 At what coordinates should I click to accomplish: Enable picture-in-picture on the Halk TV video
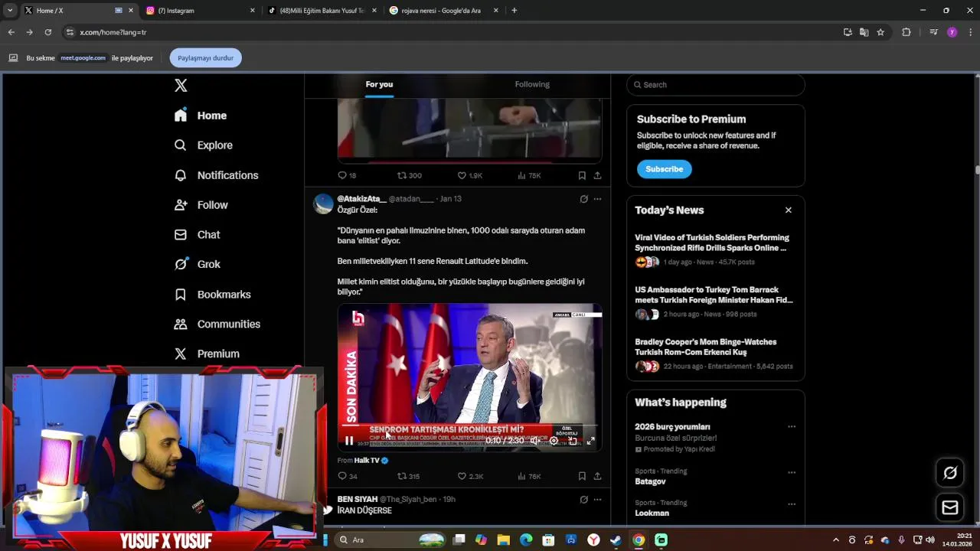coord(573,441)
